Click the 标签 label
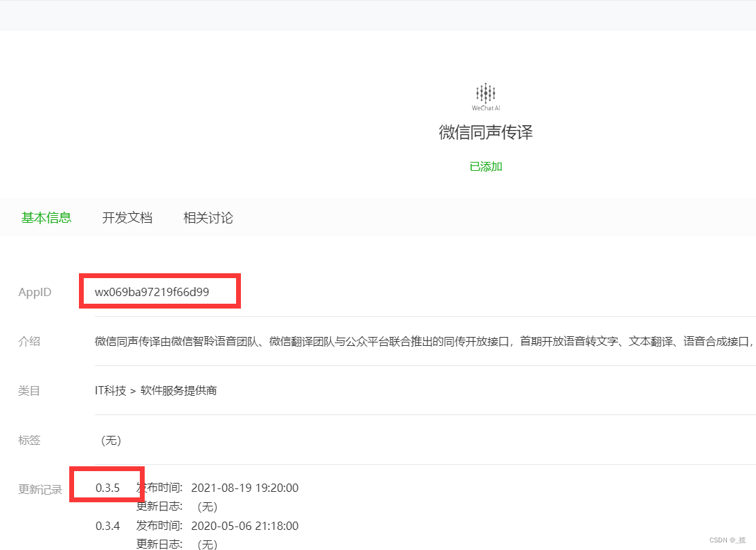This screenshot has height=550, width=756. [29, 440]
